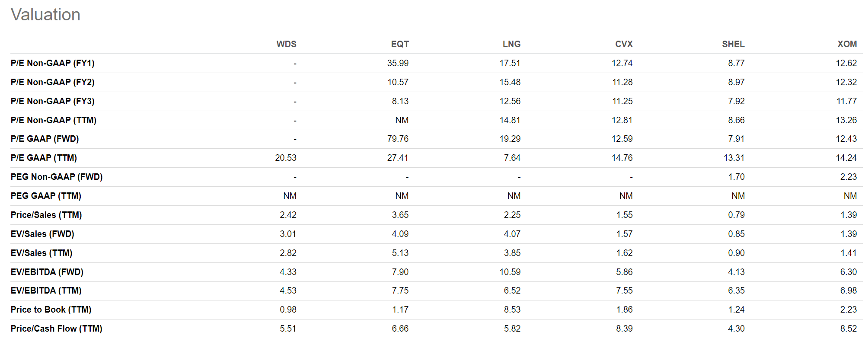Click the P/E GAAP (FWD) row label
The image size is (868, 345).
(45, 139)
